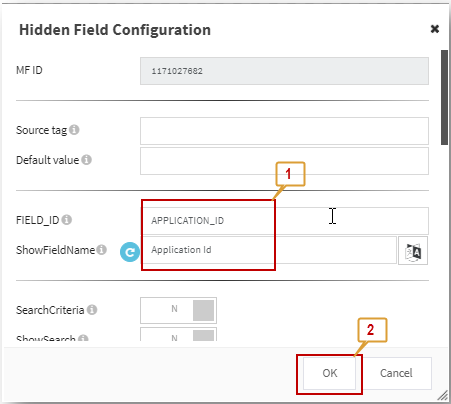Click the ShowSearch info icon
This screenshot has width=451, height=404.
pos(83,338)
